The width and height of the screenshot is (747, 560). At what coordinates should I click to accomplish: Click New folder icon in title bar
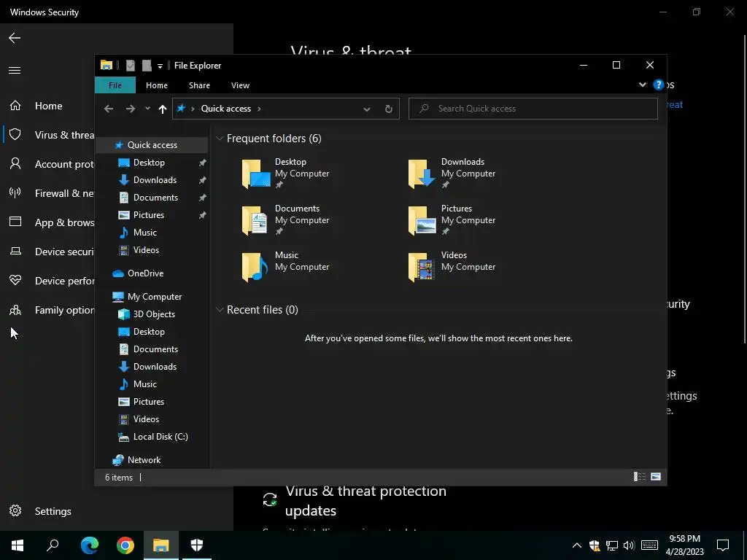[x=147, y=66]
